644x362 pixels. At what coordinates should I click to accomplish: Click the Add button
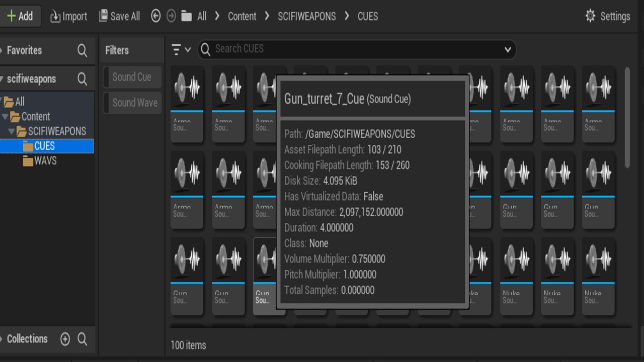(x=20, y=16)
